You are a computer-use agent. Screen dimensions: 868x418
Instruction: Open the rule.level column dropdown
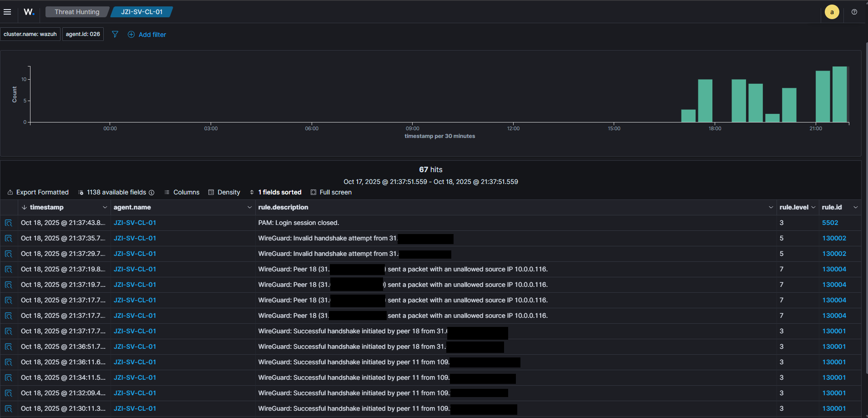pyautogui.click(x=812, y=207)
